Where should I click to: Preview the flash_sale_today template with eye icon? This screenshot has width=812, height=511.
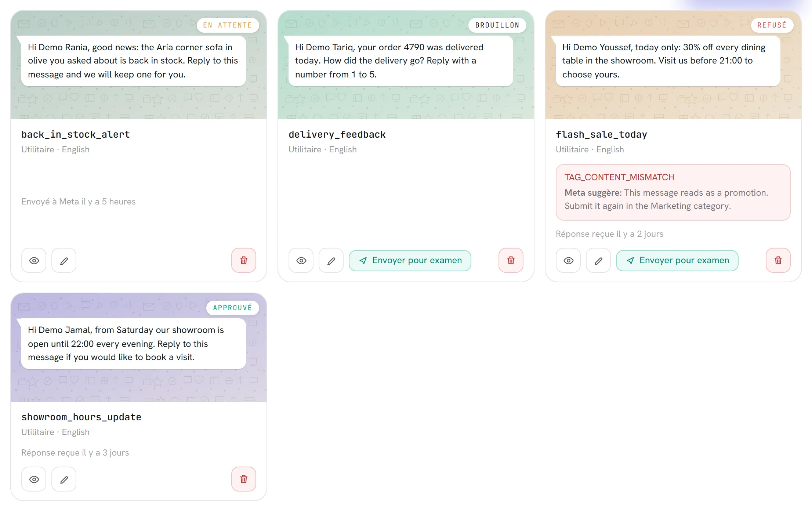568,260
